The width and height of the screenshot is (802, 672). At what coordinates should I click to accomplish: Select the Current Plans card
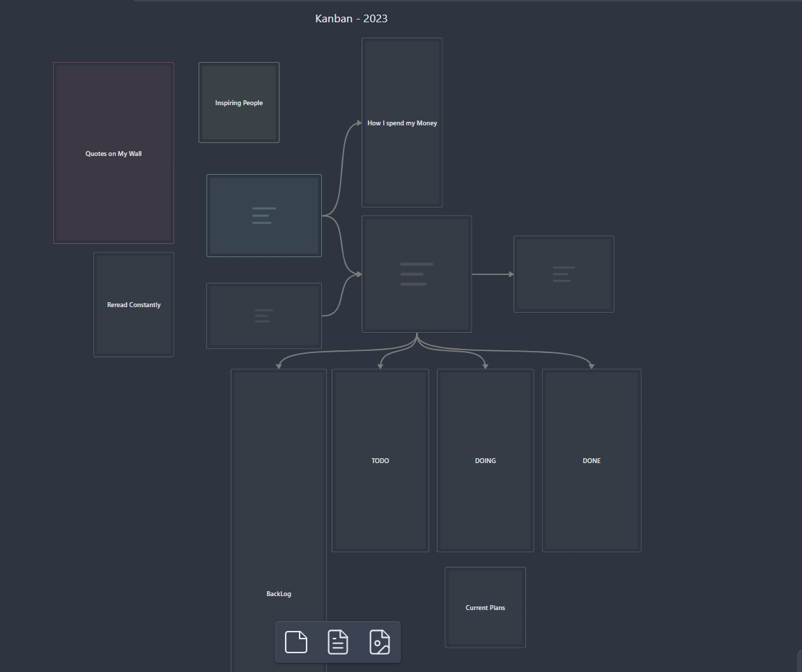pos(486,608)
